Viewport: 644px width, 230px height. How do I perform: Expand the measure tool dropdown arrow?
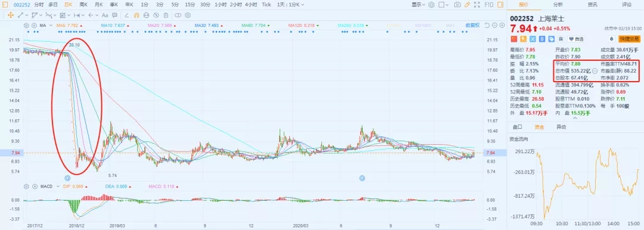point(83,15)
